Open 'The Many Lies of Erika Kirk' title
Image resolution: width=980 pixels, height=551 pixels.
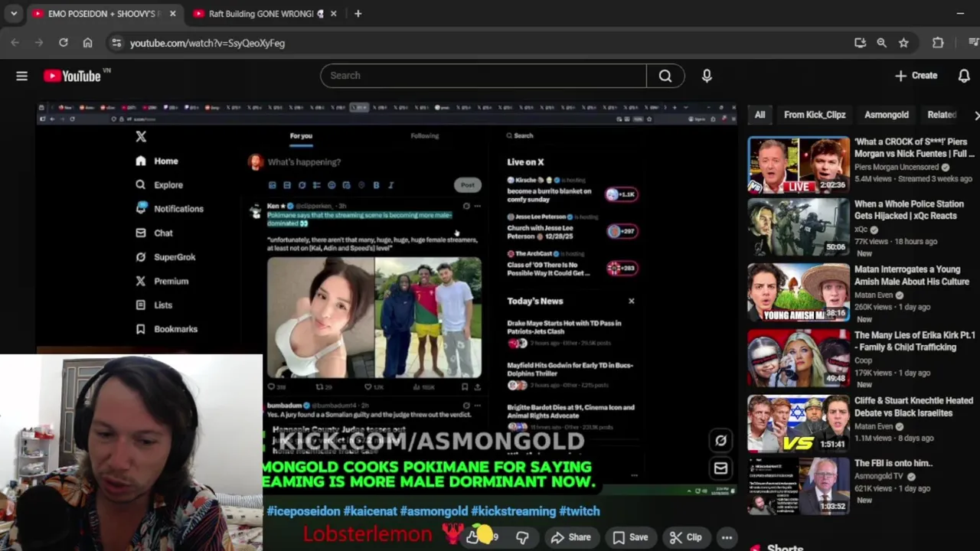(x=914, y=341)
